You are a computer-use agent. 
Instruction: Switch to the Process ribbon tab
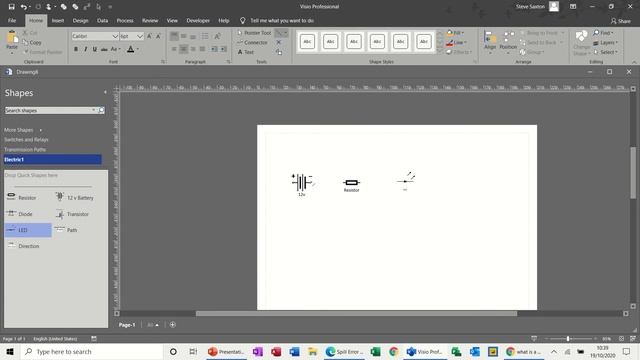point(125,20)
